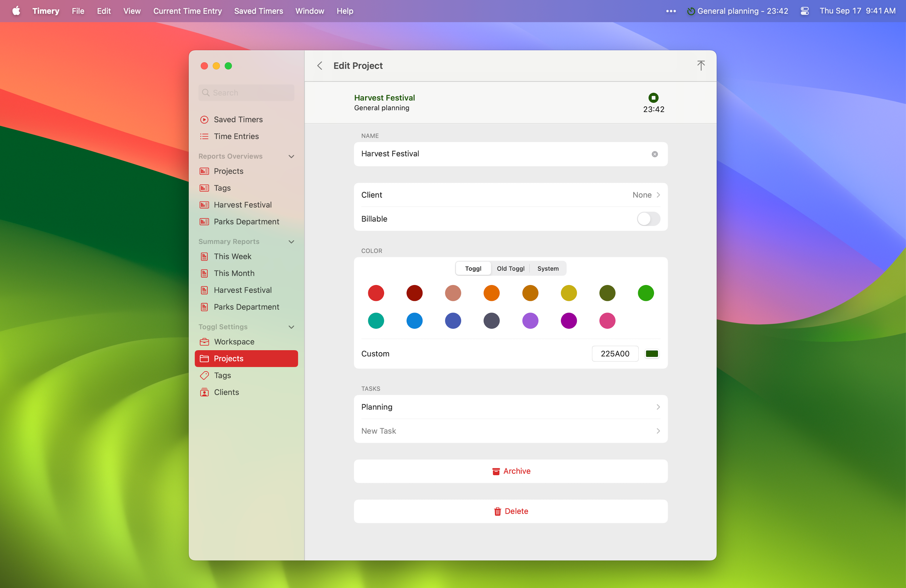Open the Apple menu

pos(16,11)
